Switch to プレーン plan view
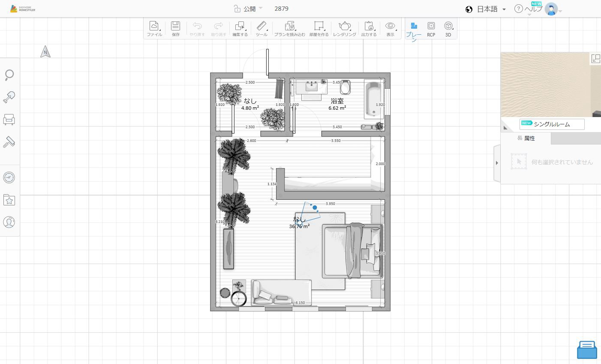The width and height of the screenshot is (601, 364). [414, 31]
